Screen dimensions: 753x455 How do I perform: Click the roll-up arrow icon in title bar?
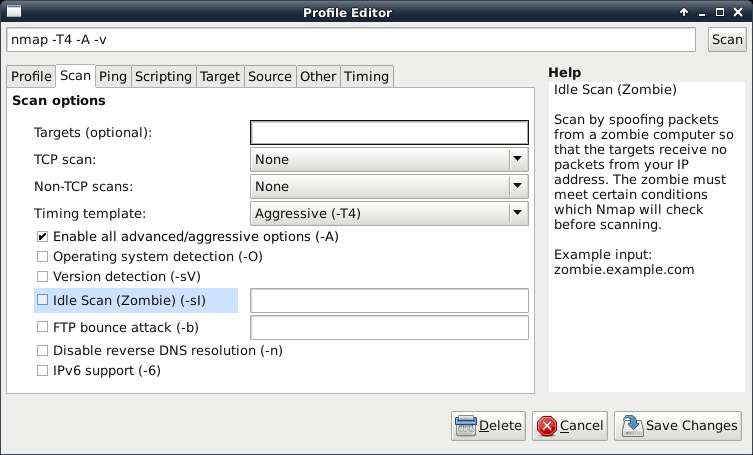tap(684, 12)
